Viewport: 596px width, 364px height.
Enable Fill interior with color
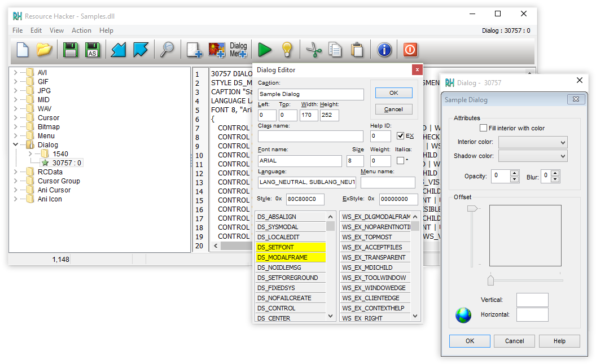click(484, 128)
